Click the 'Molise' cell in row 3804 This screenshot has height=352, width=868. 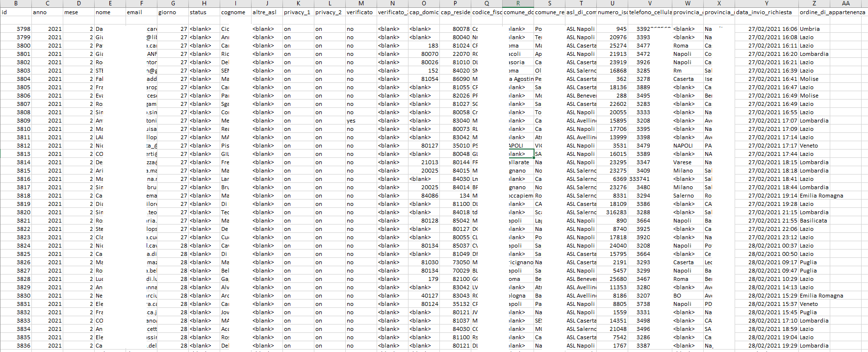[809, 79]
